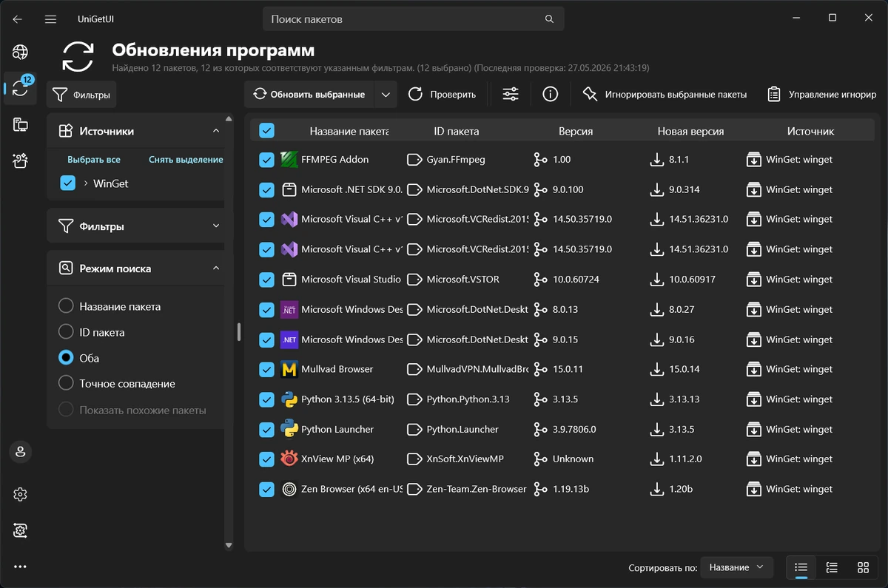This screenshot has height=588, width=888.
Task: Uncheck the Microsoft .NET SDK 9.0 checkbox
Action: coord(266,190)
